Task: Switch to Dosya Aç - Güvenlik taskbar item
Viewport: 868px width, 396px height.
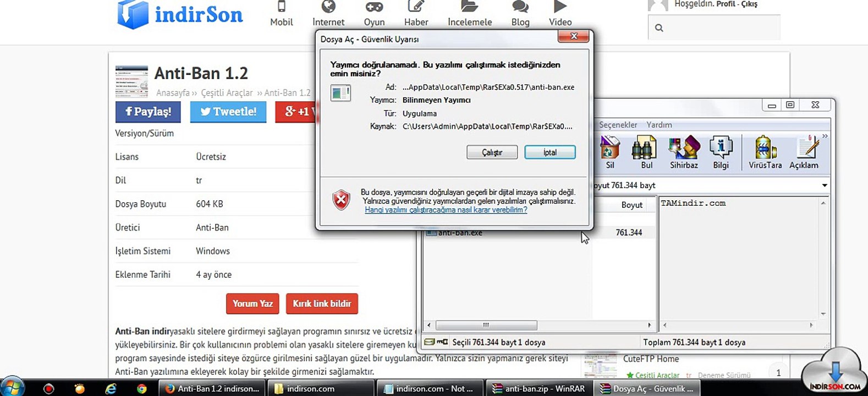Action: click(648, 388)
